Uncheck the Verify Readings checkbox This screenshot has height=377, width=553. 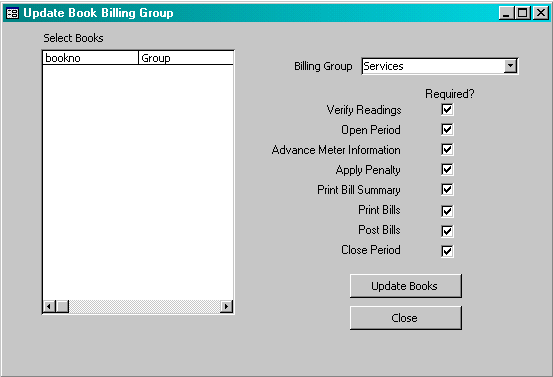coord(447,109)
